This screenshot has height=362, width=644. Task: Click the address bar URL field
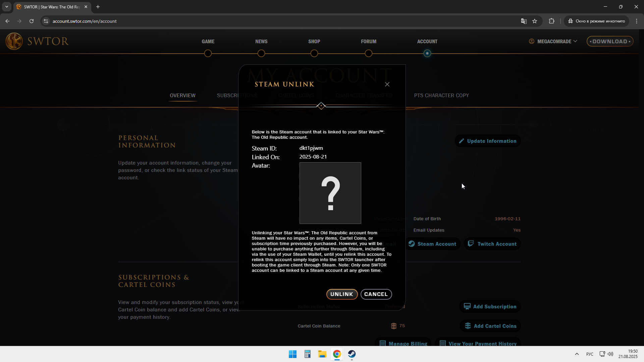pyautogui.click(x=282, y=21)
